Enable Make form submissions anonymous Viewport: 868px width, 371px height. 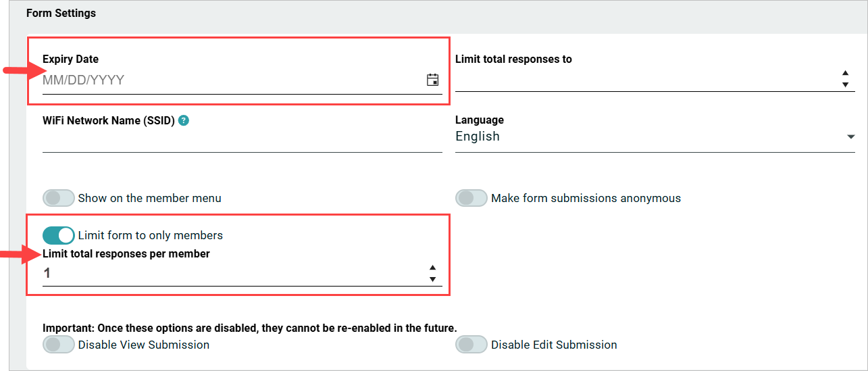point(471,198)
